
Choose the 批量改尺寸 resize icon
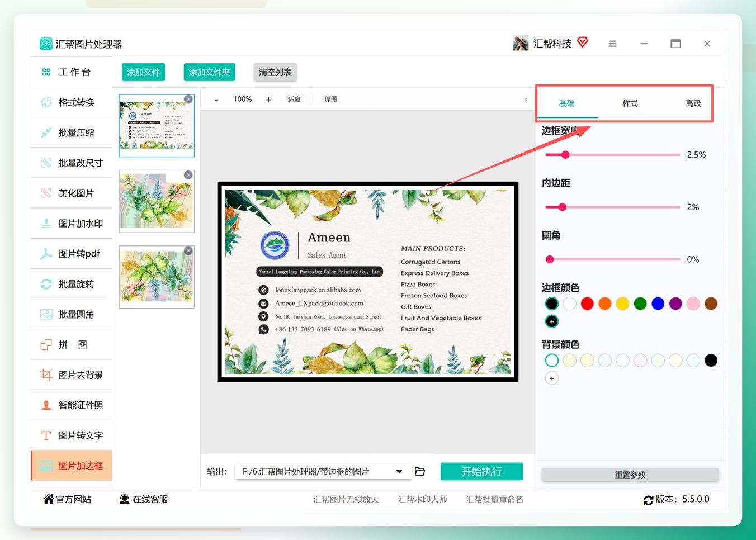[x=46, y=163]
